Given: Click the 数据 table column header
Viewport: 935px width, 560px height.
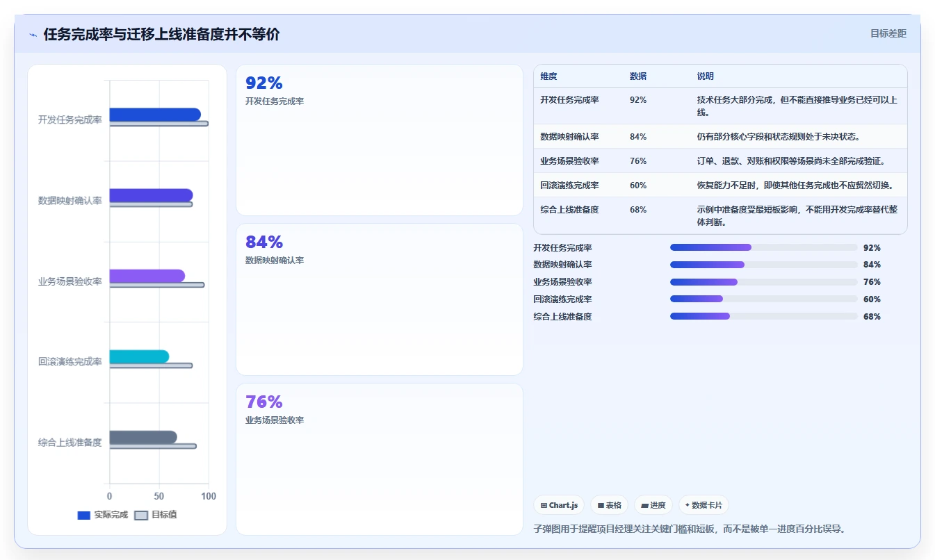Looking at the screenshot, I should tap(638, 76).
